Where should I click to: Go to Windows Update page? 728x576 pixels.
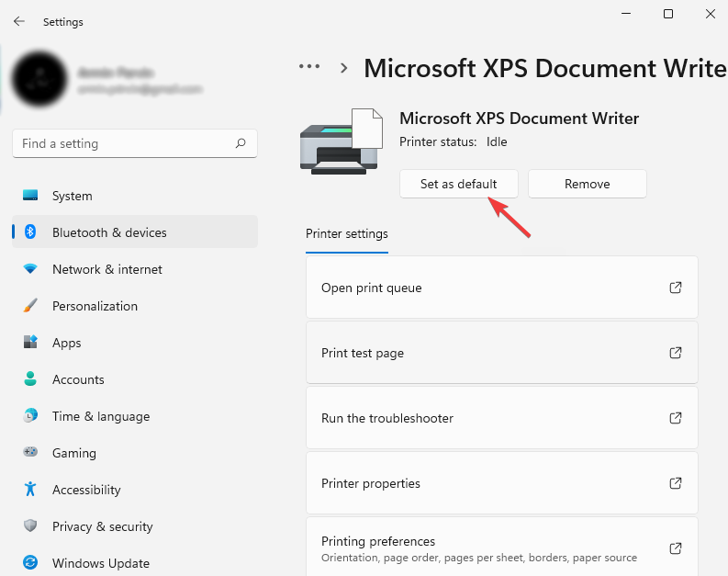coord(135,562)
